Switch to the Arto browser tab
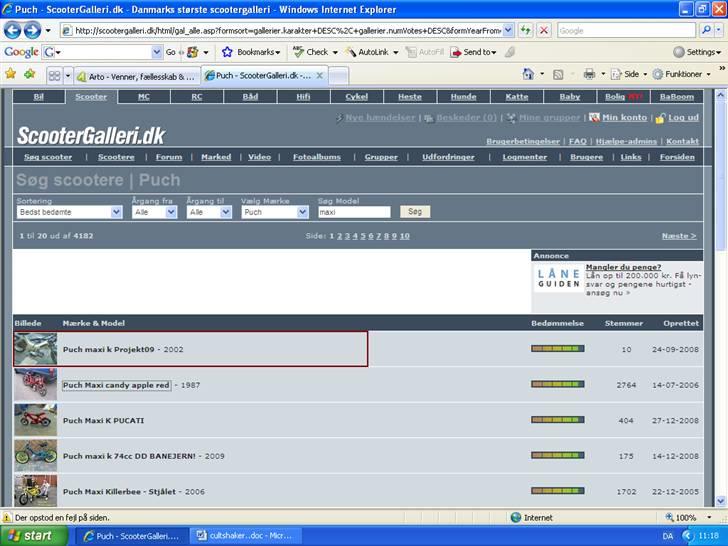The height and width of the screenshot is (546, 728). pos(136,75)
